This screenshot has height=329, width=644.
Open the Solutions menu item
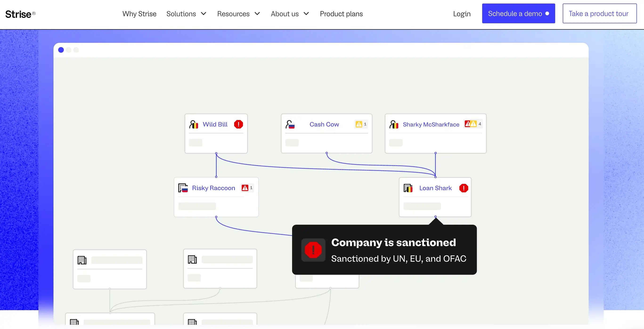tap(181, 14)
